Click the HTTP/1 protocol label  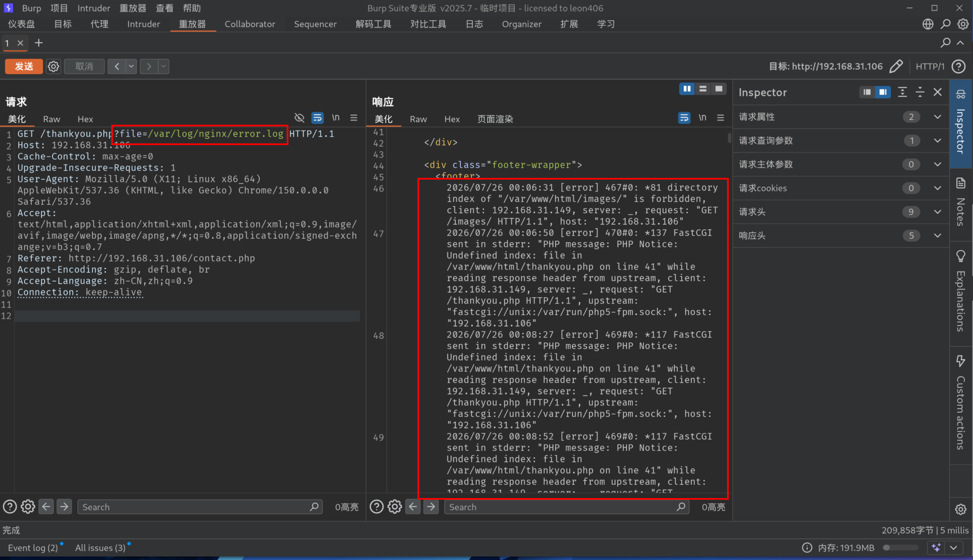click(929, 66)
